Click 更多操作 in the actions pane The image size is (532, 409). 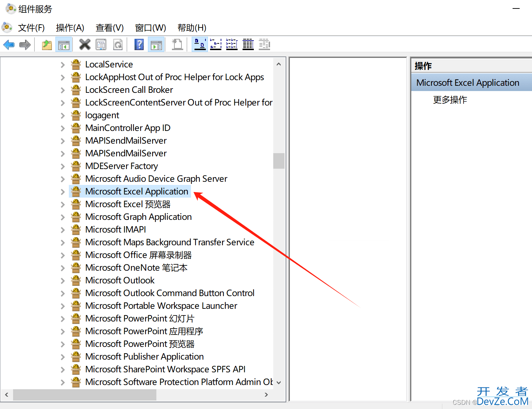tap(450, 100)
